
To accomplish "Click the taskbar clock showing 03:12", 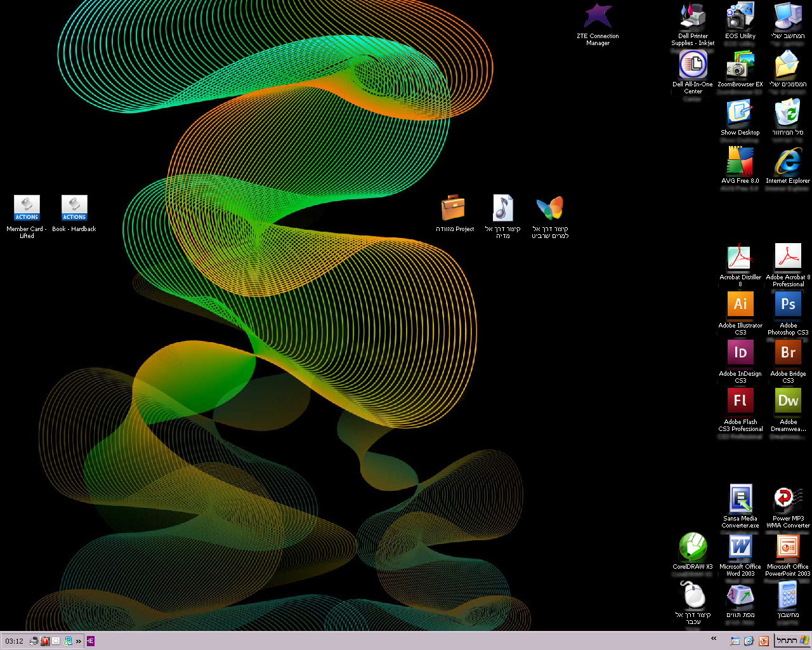I will tap(15, 641).
